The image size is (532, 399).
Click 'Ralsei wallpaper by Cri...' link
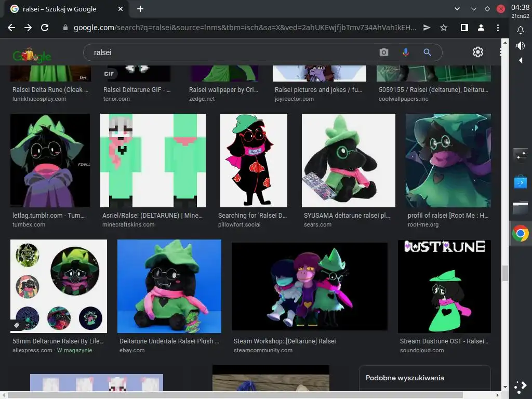(x=223, y=89)
